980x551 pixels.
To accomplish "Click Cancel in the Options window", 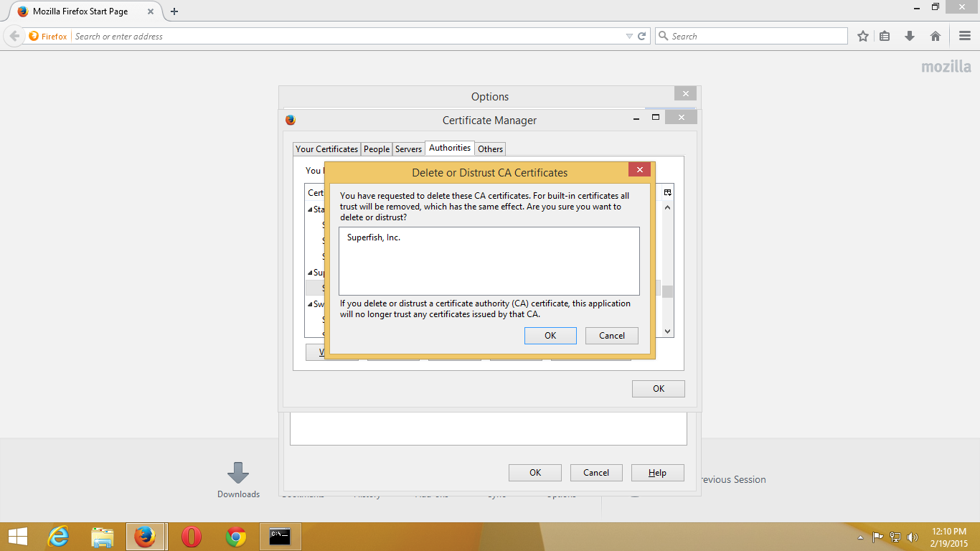I will (x=596, y=472).
